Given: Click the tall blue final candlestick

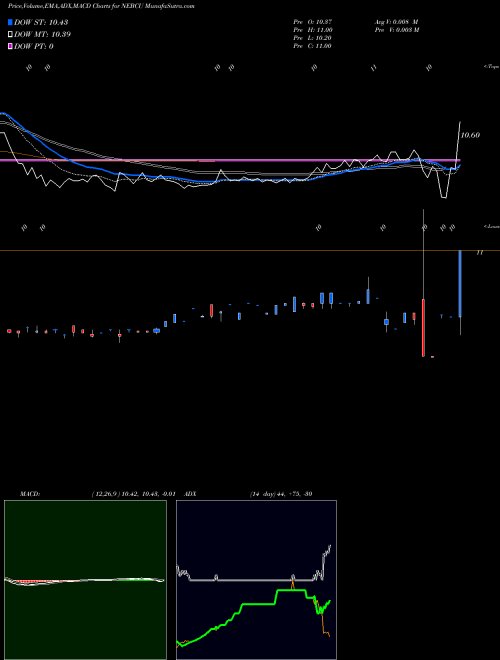Looking at the screenshot, I should [460, 283].
